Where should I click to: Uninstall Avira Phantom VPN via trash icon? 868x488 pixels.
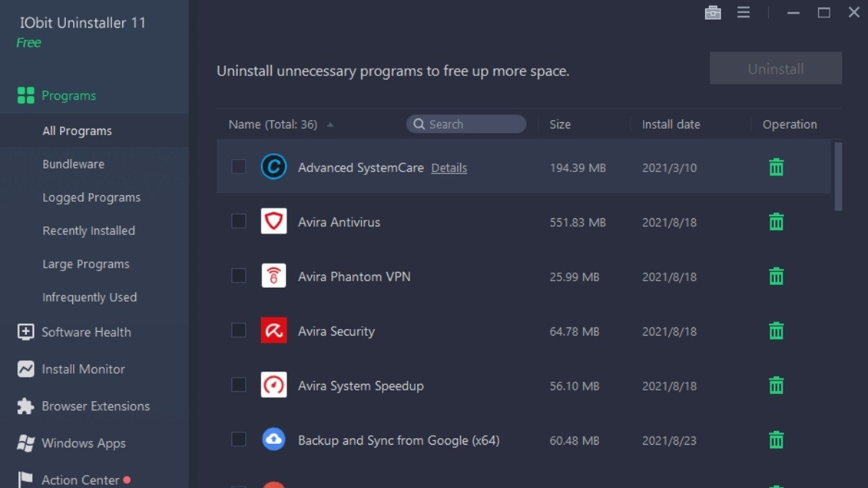coord(776,276)
